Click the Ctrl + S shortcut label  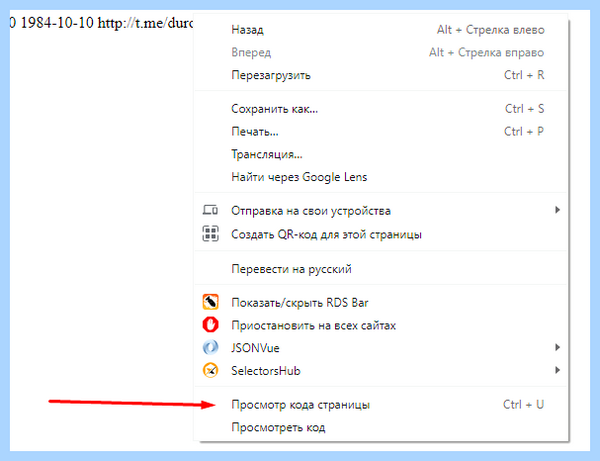524,109
